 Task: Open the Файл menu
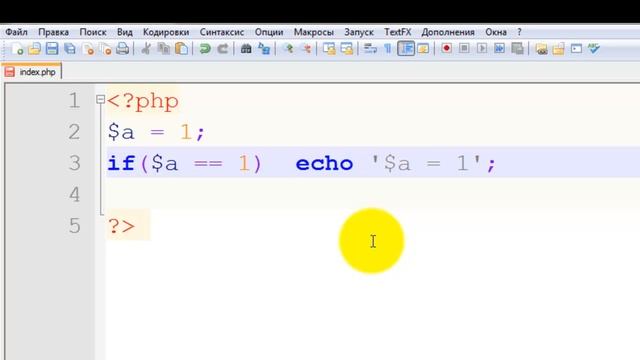click(16, 32)
